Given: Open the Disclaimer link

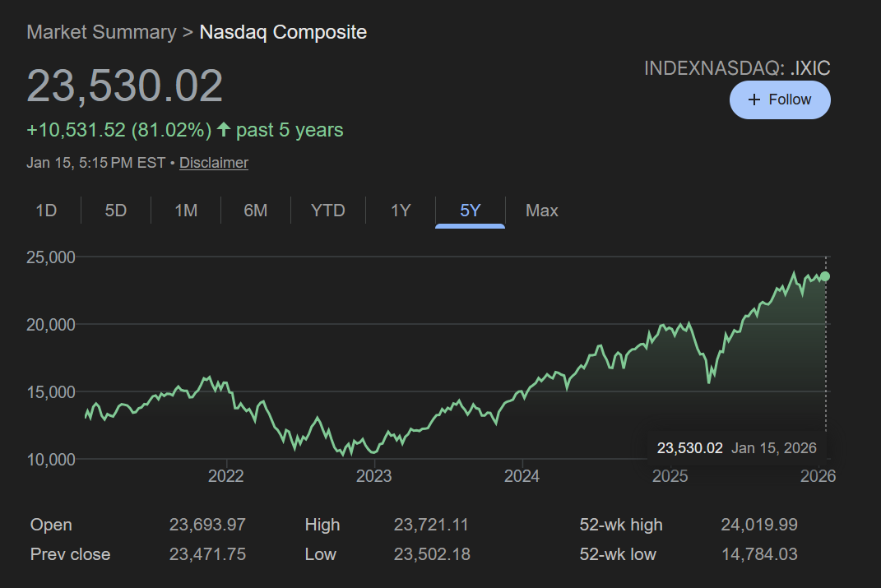Looking at the screenshot, I should [214, 163].
